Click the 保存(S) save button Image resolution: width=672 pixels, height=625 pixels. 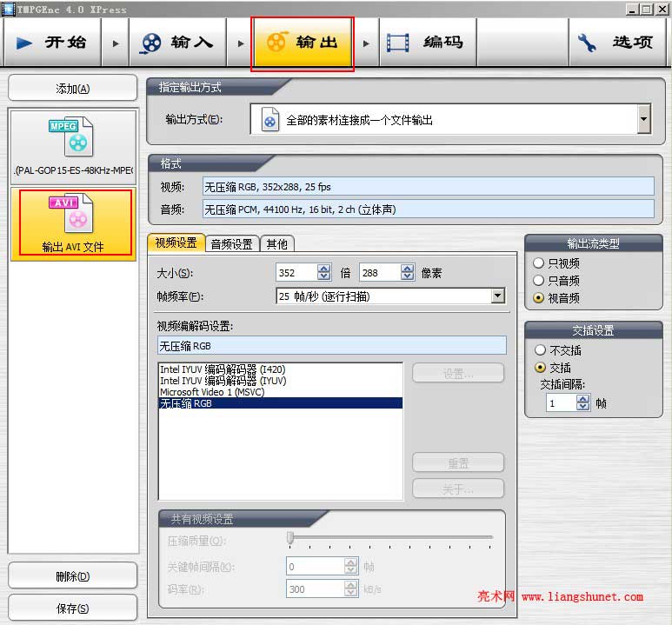click(x=72, y=608)
